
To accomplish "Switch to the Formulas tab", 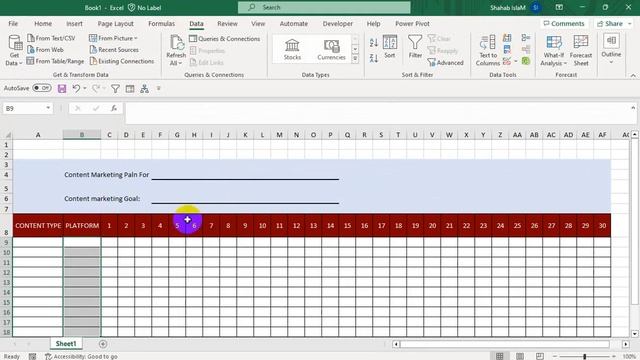I will 161,24.
